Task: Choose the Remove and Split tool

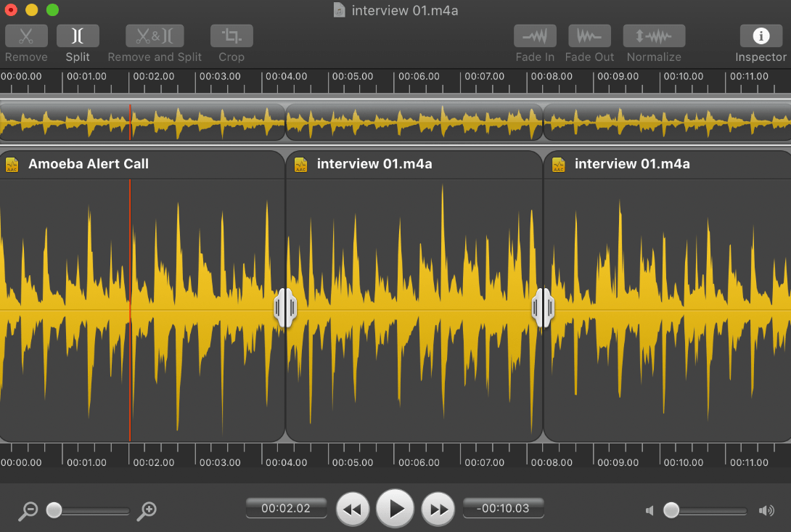Action: point(155,36)
